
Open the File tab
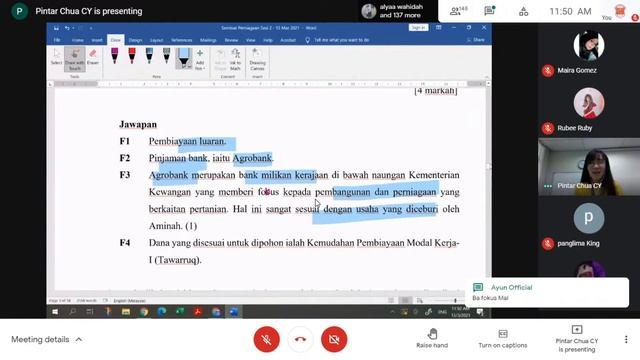(x=57, y=40)
